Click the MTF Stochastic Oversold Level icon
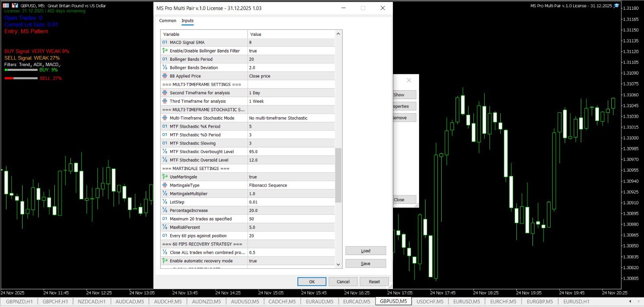This screenshot has height=307, width=644. click(x=165, y=160)
